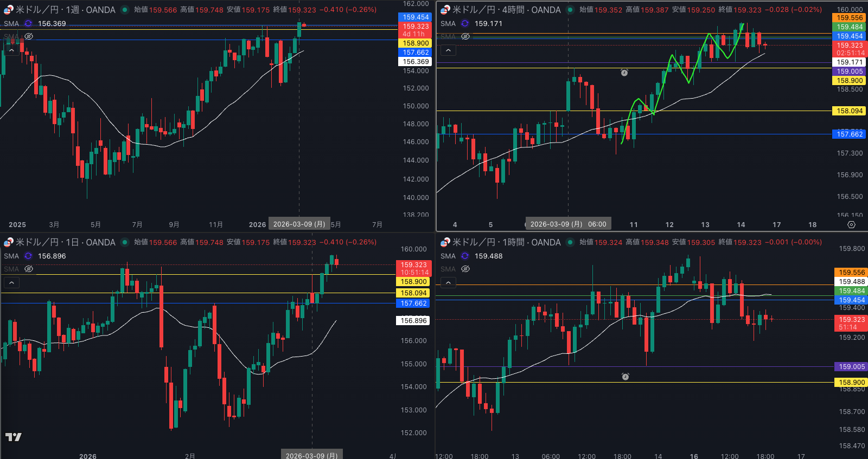868x459 pixels.
Task: Click the SMA source icon on the 1-hour chart
Action: click(x=465, y=256)
